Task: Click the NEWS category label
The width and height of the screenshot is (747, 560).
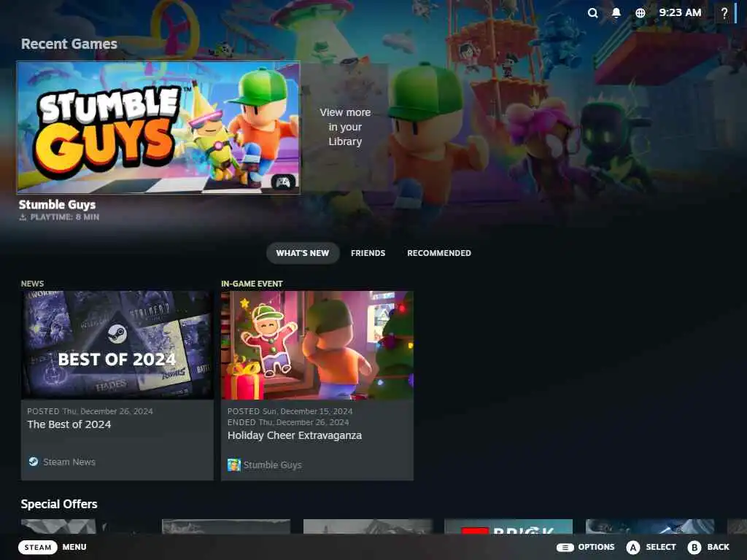Action: coord(32,284)
